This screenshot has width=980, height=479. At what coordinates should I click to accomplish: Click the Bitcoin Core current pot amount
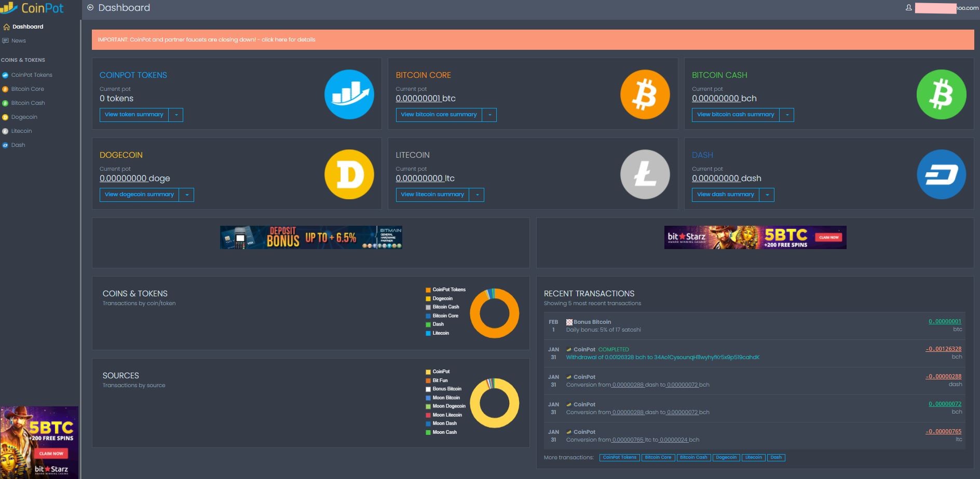click(418, 99)
